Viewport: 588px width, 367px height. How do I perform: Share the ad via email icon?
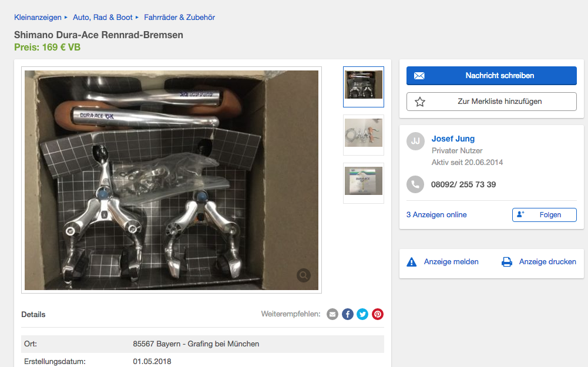tap(332, 314)
